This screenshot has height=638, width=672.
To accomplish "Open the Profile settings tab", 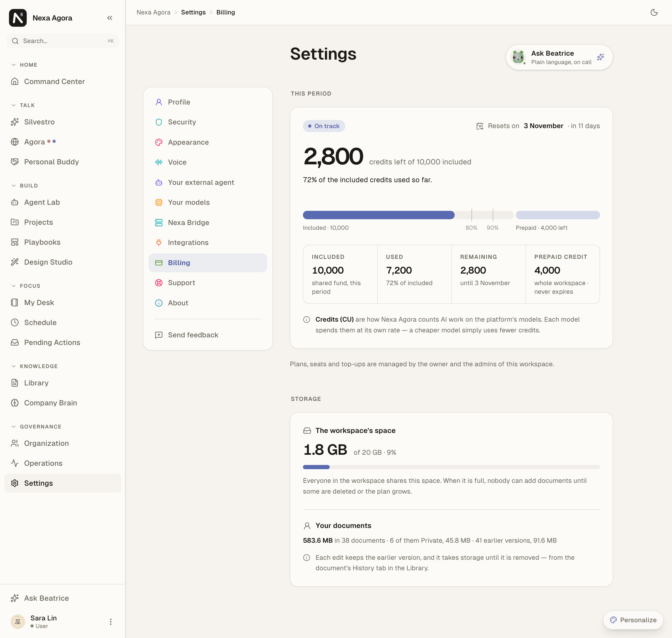I will tap(208, 102).
